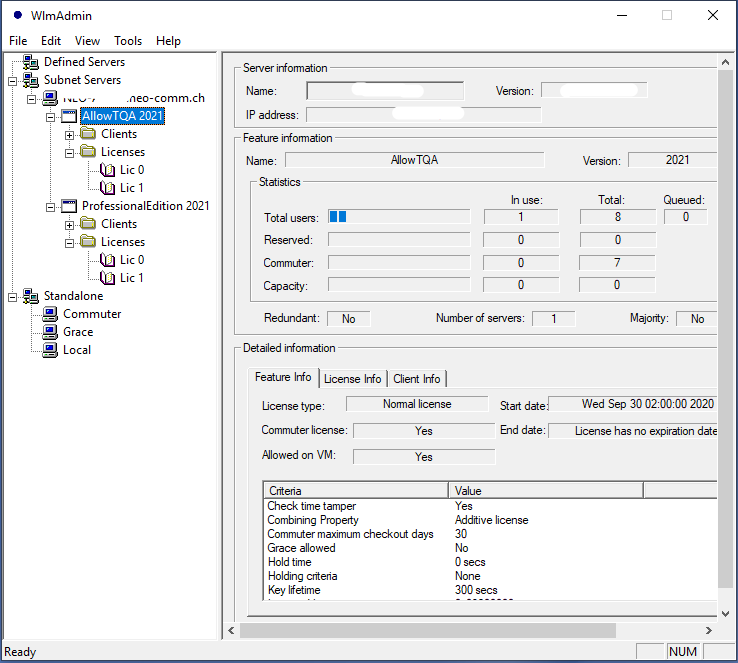
Task: Click the Value column header
Action: [x=546, y=491]
